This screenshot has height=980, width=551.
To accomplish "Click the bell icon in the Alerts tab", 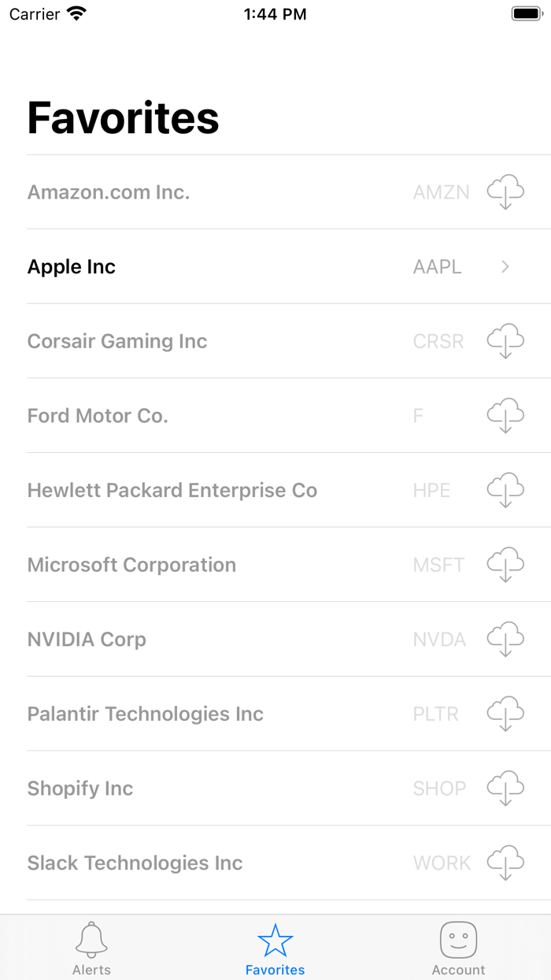I will point(92,939).
